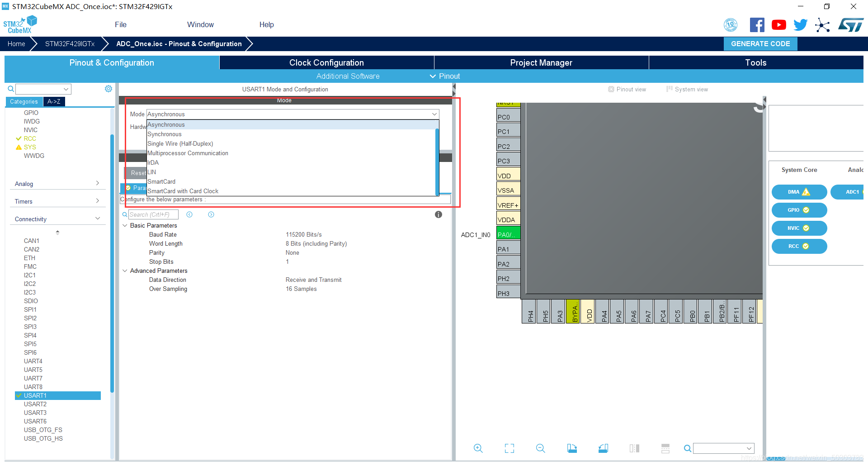Choose Synchronous mode option

[x=291, y=134]
